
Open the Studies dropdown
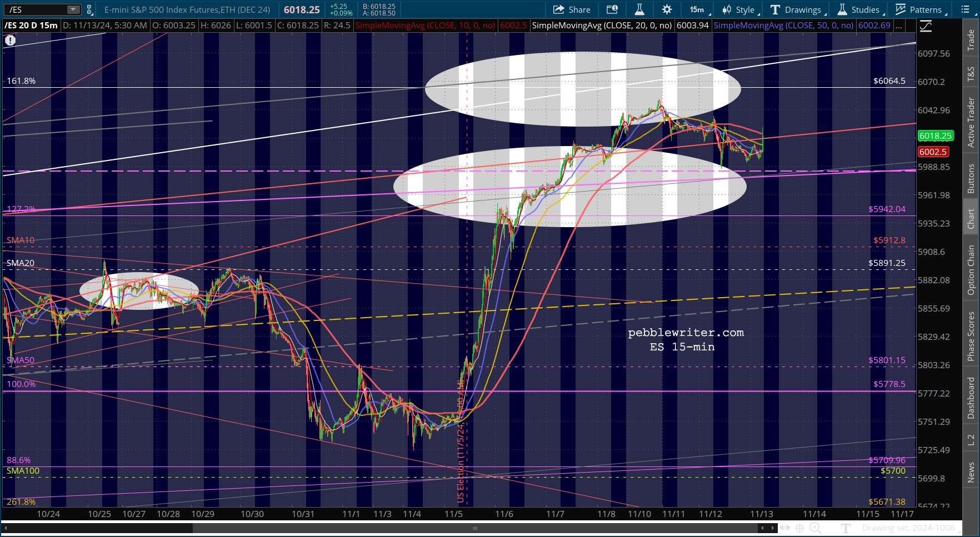tap(860, 9)
